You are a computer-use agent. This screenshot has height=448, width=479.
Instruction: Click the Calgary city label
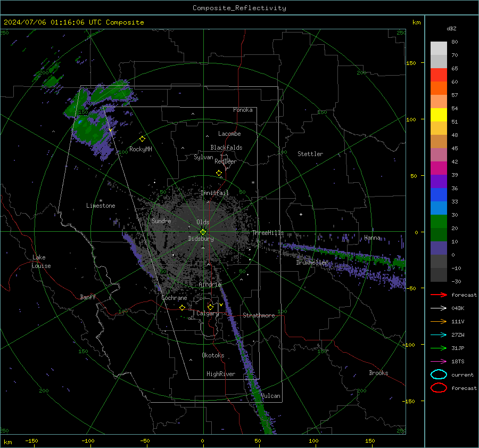208,313
